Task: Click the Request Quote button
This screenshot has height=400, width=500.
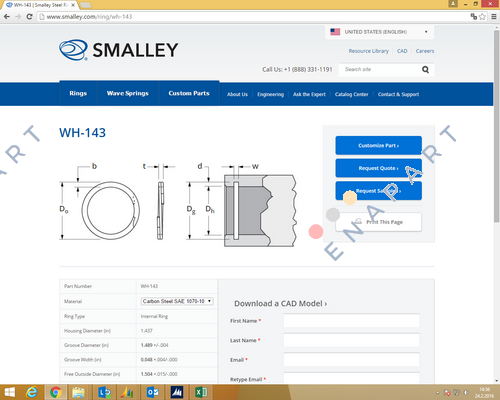Action: pos(378,168)
